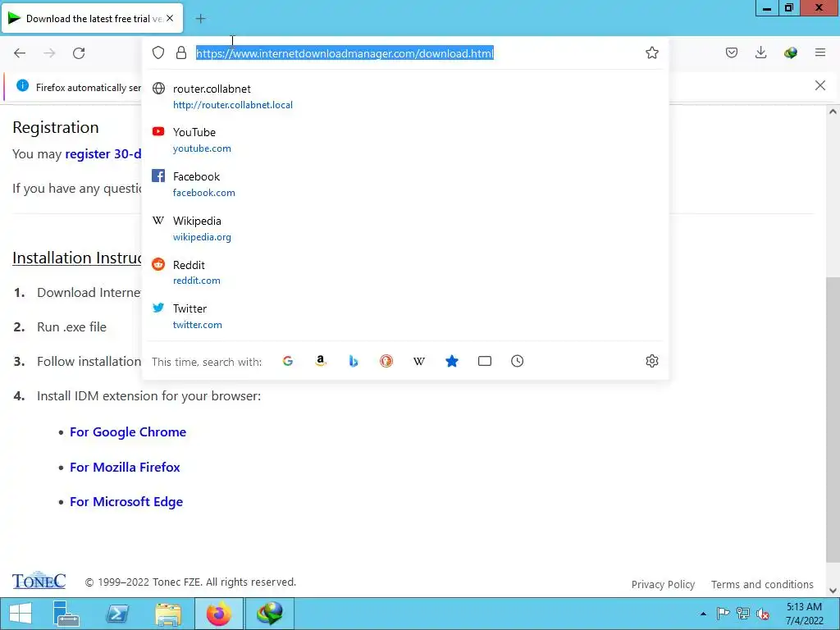840x630 pixels.
Task: Click the Tonec logo in footer
Action: click(39, 581)
